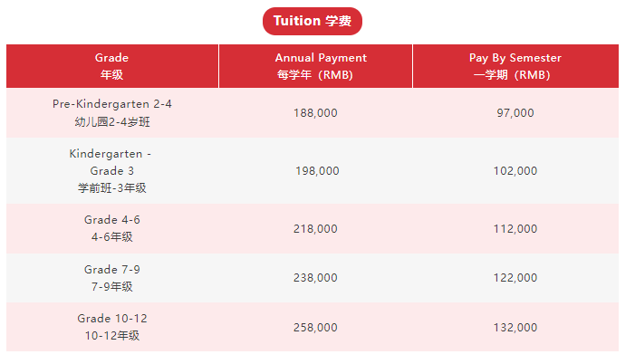Select the 218,000 annual payment value
Image resolution: width=635 pixels, height=364 pixels.
(315, 229)
